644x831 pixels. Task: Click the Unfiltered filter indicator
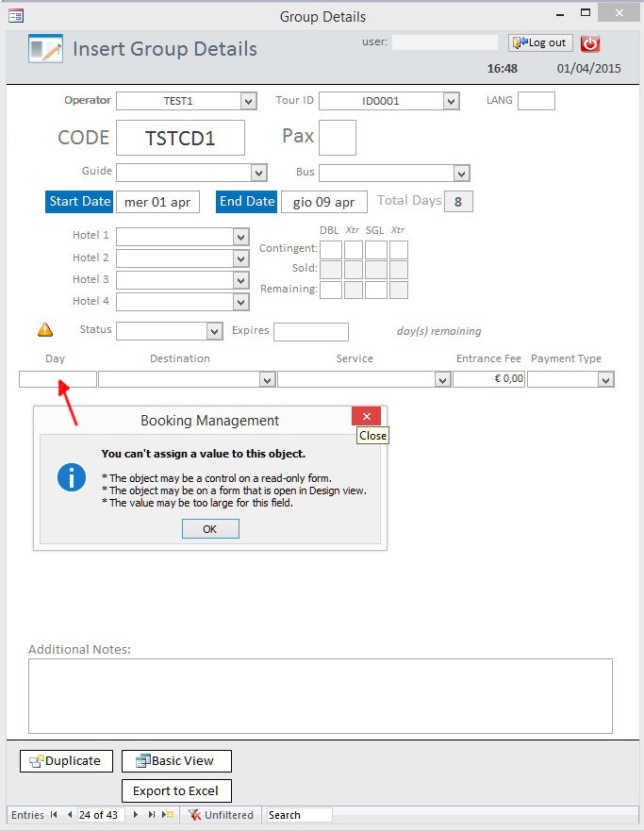[221, 815]
